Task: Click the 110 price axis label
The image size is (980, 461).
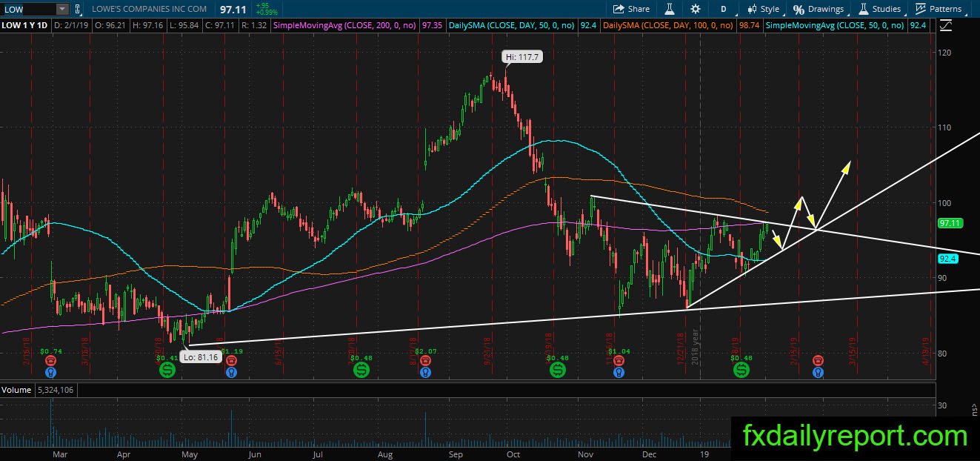Action: tap(946, 127)
